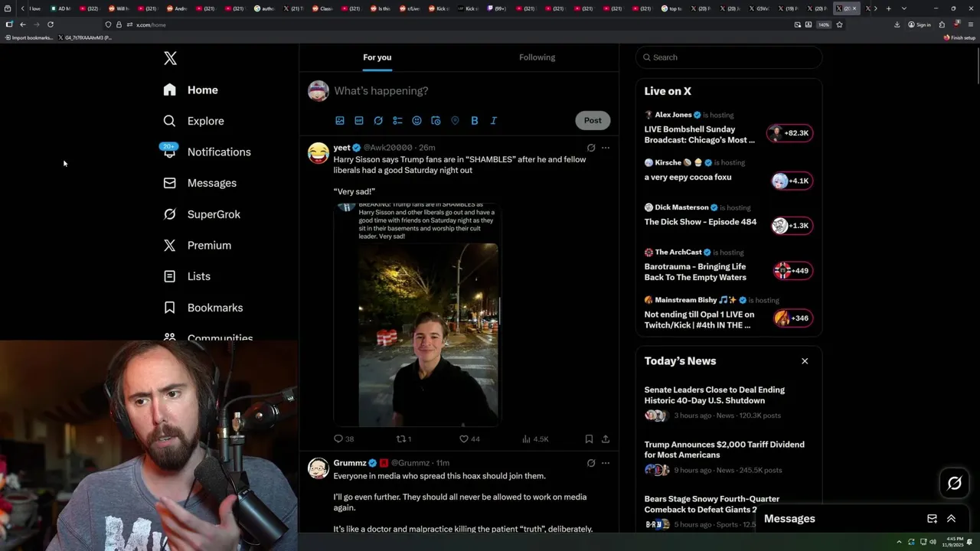The image size is (980, 551).
Task: Open Bookmarks in the sidebar
Action: [x=203, y=308]
